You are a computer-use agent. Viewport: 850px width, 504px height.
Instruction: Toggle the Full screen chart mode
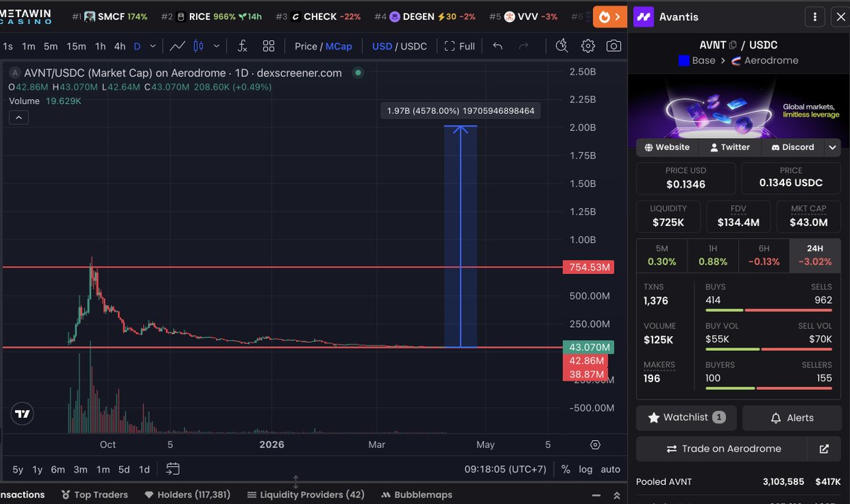[460, 46]
